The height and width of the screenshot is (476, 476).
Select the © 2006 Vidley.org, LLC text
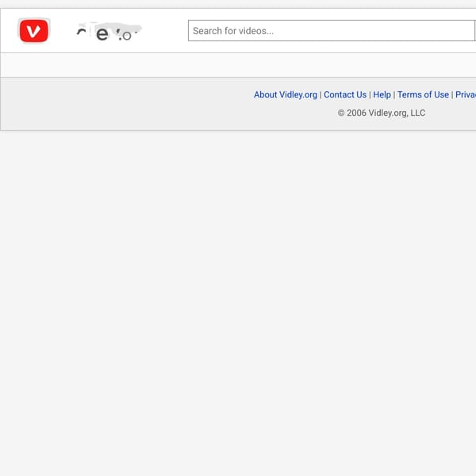pos(382,113)
